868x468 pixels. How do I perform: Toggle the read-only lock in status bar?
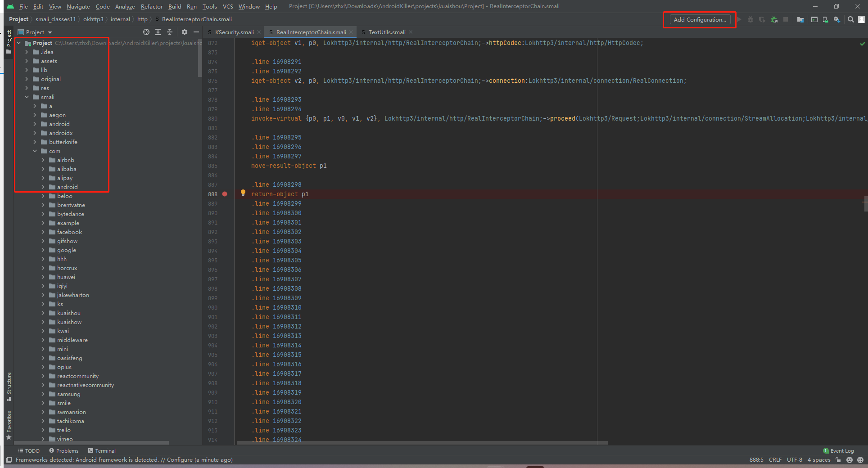pyautogui.click(x=838, y=460)
